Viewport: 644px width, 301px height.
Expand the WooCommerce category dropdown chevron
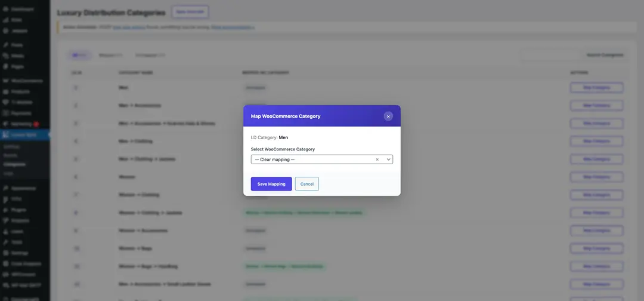[x=388, y=159]
